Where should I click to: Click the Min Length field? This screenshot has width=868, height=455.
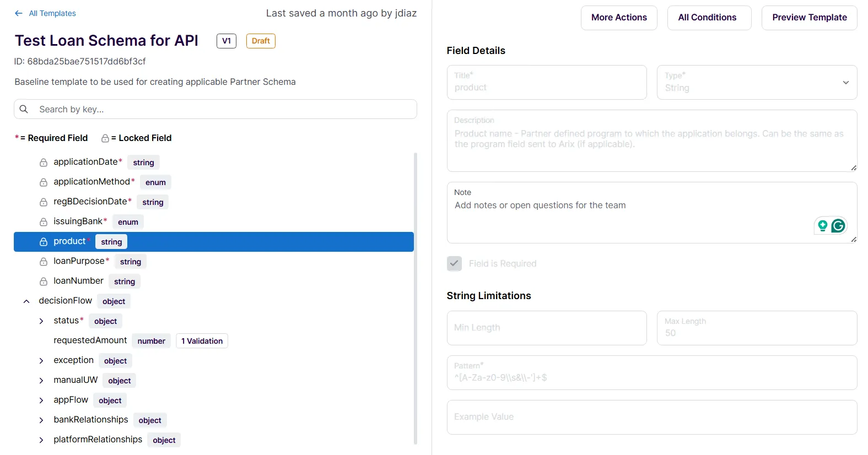547,328
